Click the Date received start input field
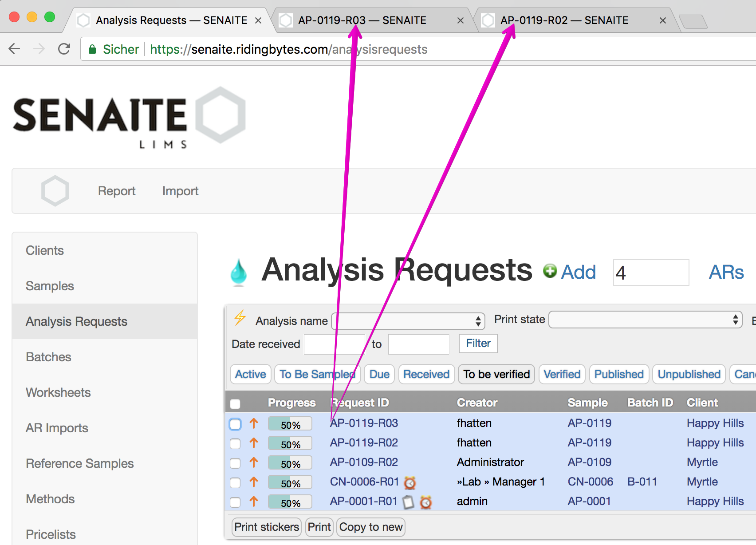 335,344
